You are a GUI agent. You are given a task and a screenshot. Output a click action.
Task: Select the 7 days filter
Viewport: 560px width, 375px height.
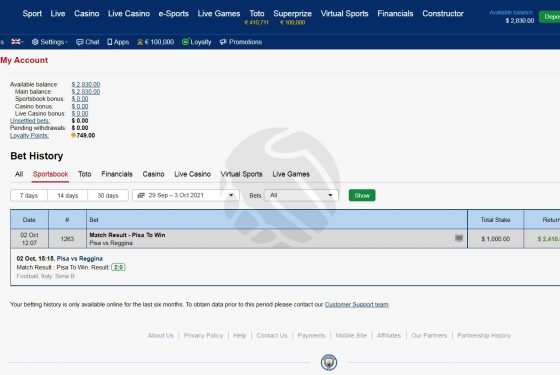point(29,196)
